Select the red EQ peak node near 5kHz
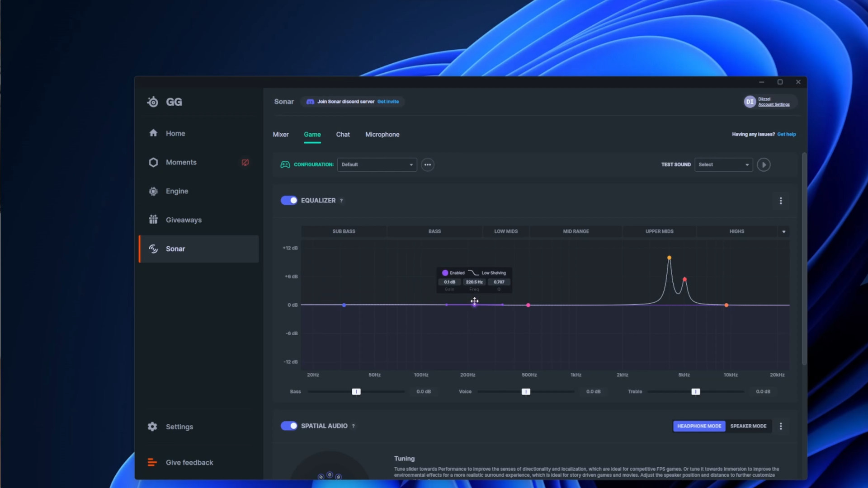Image resolution: width=868 pixels, height=488 pixels. pos(684,279)
